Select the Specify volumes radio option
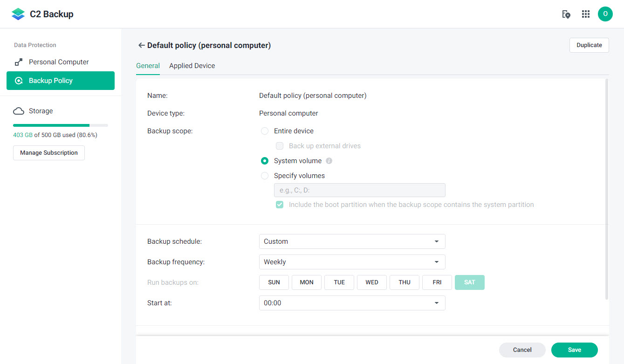 [x=265, y=176]
